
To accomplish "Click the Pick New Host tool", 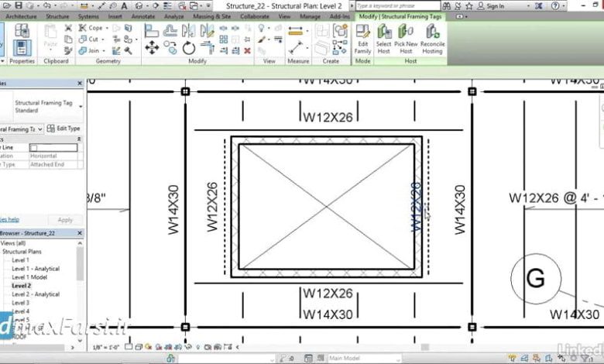I will click(406, 37).
